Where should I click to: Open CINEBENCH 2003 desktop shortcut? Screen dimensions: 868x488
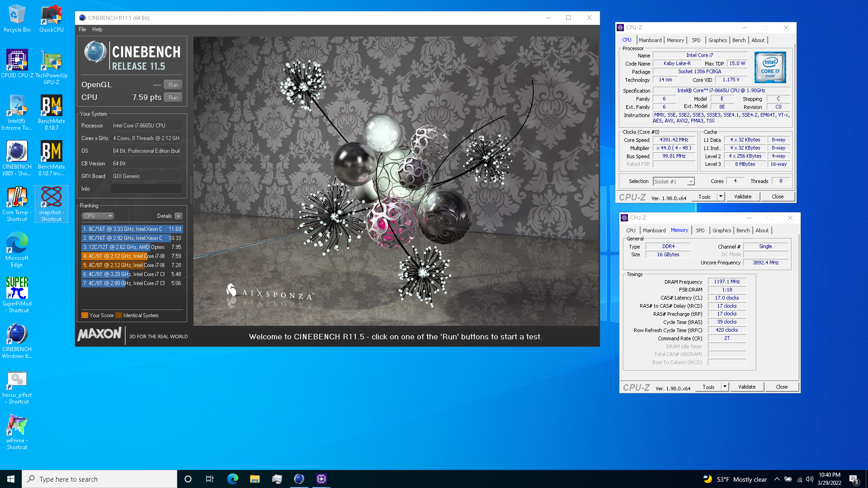click(17, 158)
